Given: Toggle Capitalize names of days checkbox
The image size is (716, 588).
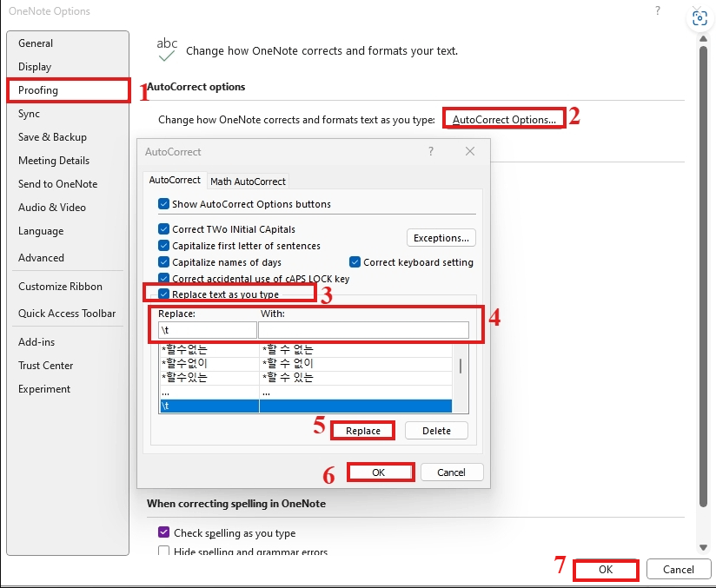Looking at the screenshot, I should tap(163, 262).
